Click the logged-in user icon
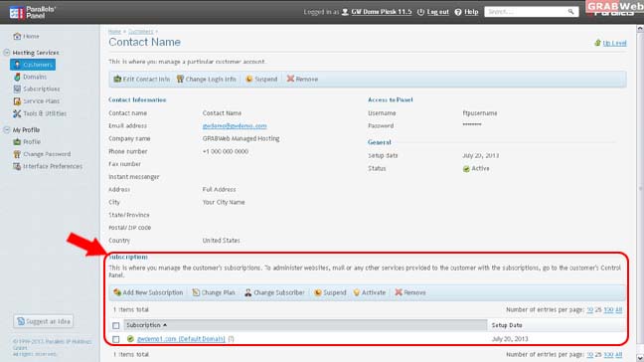Viewport: 644px width, 362px height. [346, 12]
